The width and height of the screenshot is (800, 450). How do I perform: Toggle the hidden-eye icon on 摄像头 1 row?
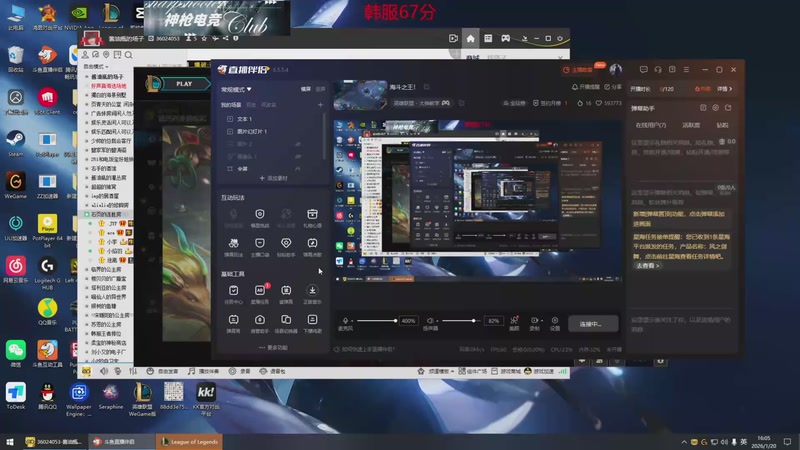298,156
